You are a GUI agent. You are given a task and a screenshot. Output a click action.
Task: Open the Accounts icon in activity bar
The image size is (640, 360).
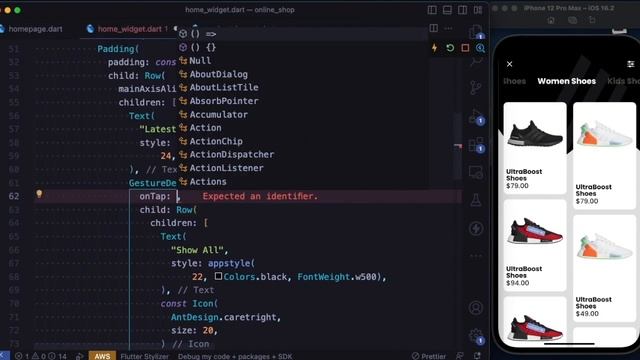(x=476, y=307)
